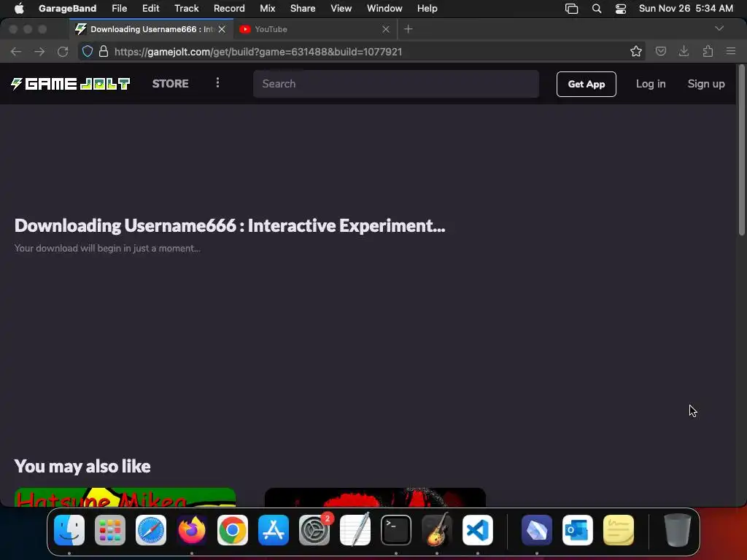747x560 pixels.
Task: Save page to Pocket
Action: (661, 52)
